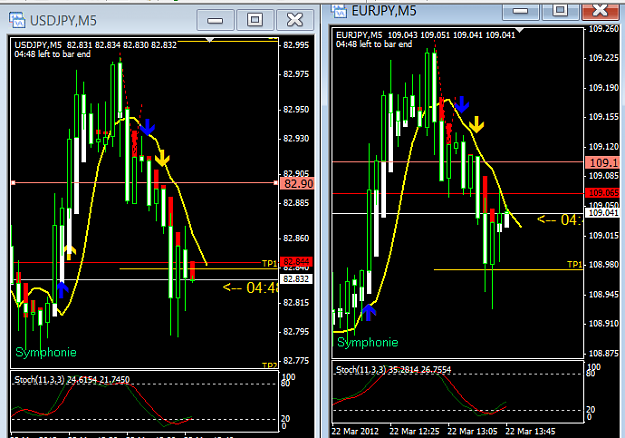Click the EURJPY OHLC quote text line
This screenshot has height=438, width=625.
click(x=426, y=35)
